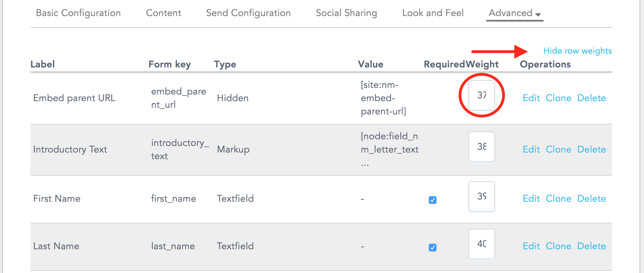Click the Last Name weight input field
This screenshot has width=644, height=273.
tap(481, 244)
